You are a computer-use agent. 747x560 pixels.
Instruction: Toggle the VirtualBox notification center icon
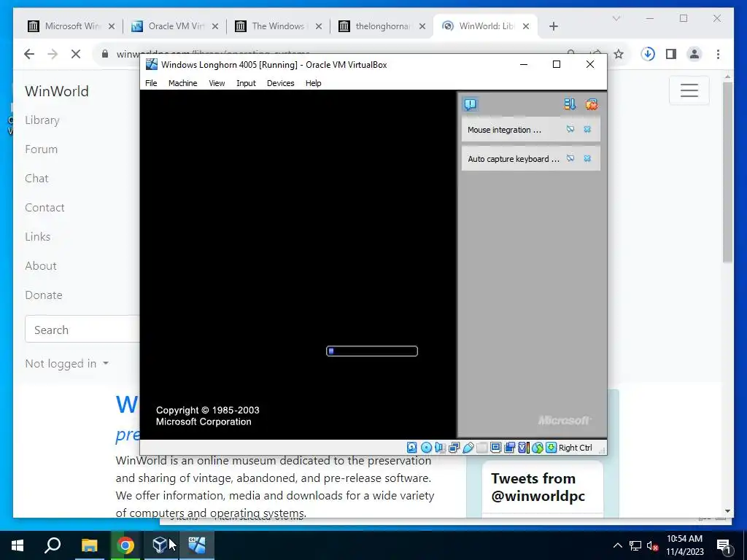471,104
